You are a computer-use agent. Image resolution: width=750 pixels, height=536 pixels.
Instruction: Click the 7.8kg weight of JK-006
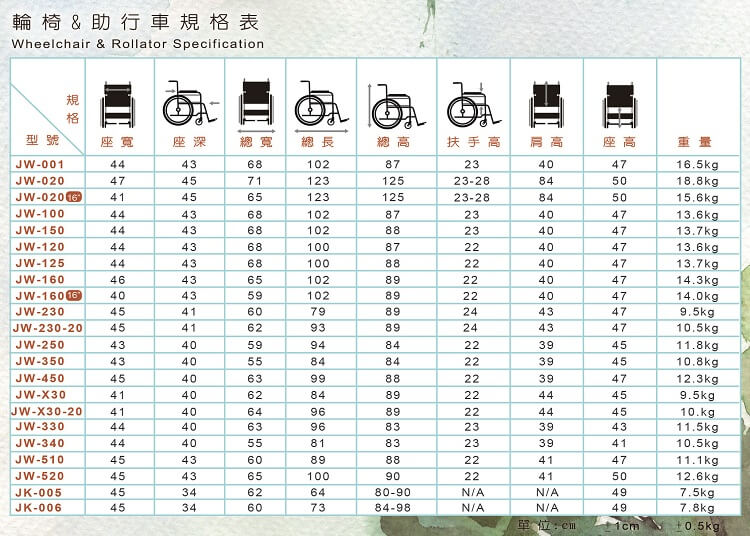click(697, 508)
